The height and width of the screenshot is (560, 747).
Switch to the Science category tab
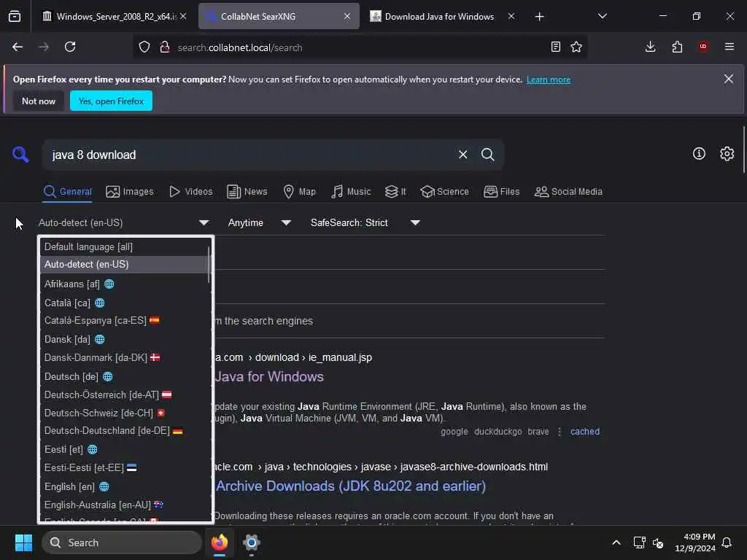(x=444, y=192)
